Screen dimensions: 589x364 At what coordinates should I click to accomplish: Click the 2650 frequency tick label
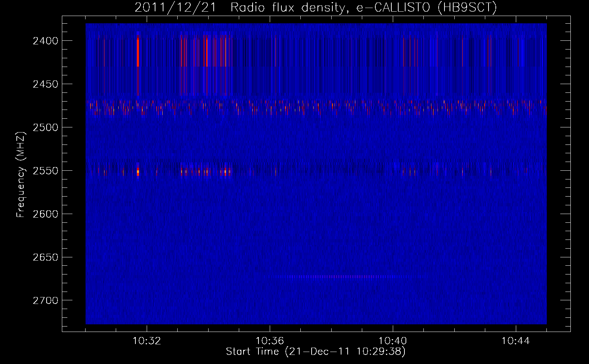(x=46, y=257)
